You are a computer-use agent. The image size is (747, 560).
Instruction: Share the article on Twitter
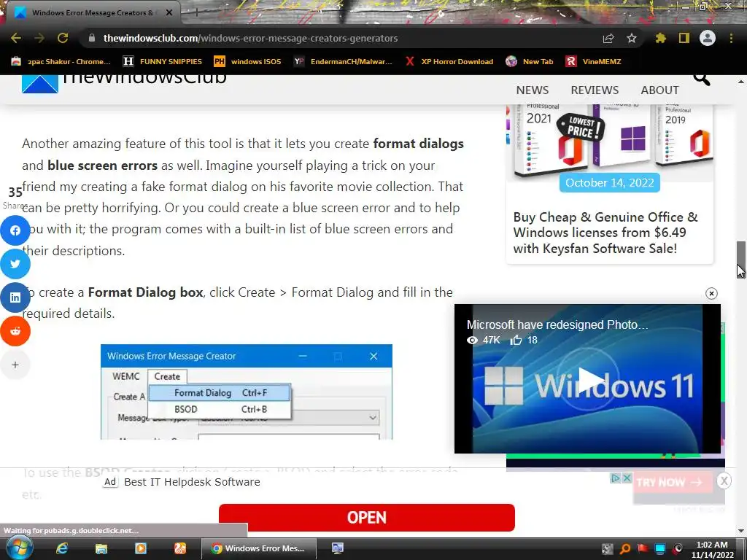click(x=15, y=264)
